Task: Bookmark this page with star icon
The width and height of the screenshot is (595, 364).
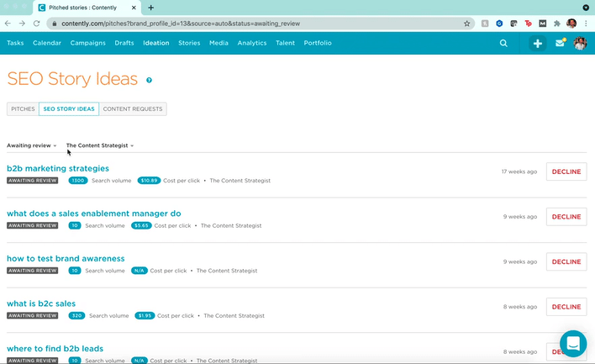Action: (466, 24)
